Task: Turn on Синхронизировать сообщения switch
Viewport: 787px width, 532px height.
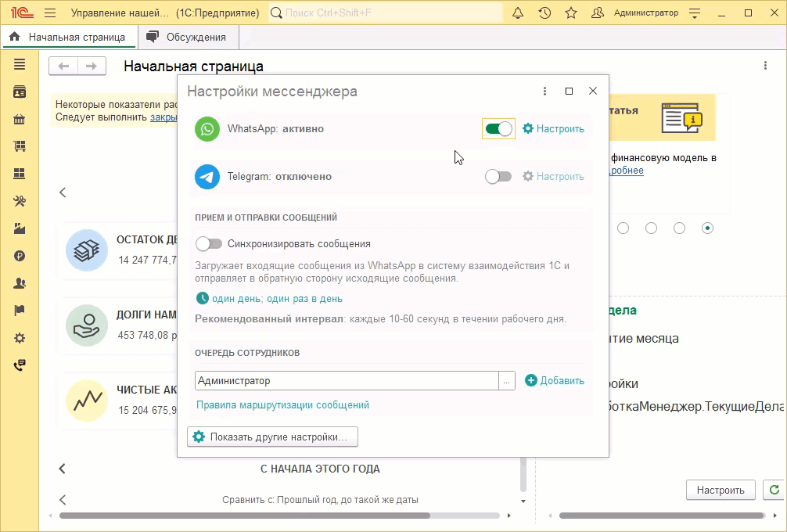Action: 208,244
